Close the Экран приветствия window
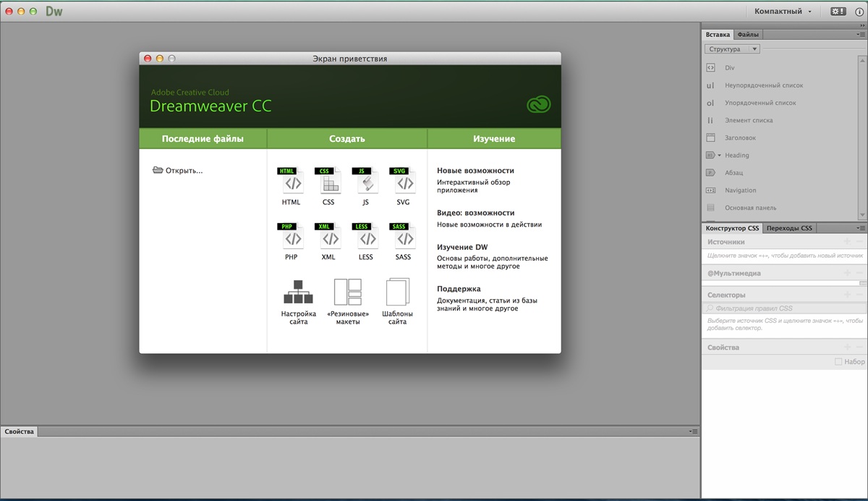This screenshot has width=868, height=501. (148, 59)
